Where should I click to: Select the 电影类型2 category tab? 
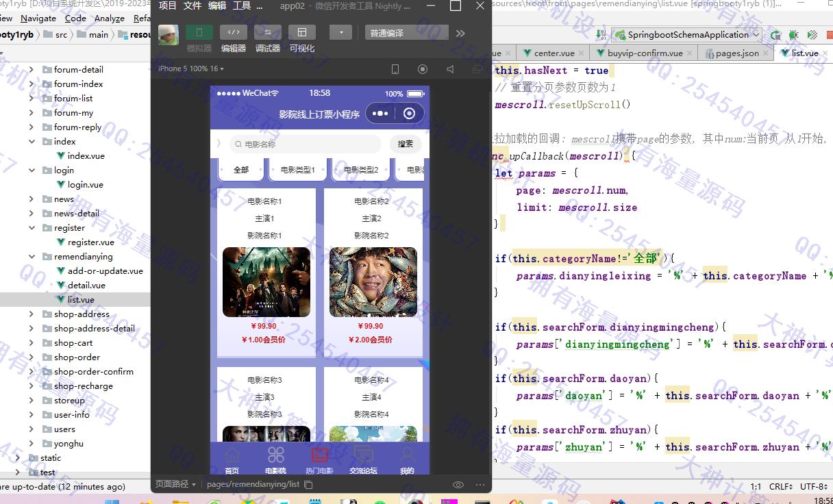[361, 169]
